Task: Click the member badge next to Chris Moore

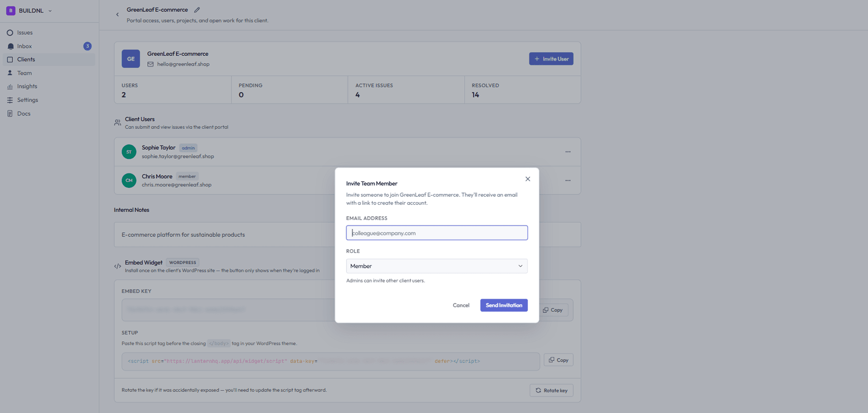Action: click(x=187, y=176)
